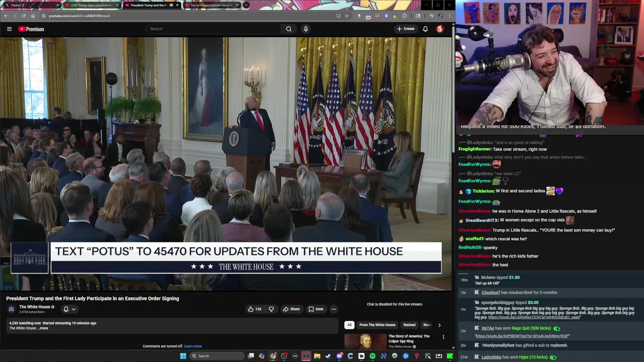Open The Story of America: The Culper Spy Ring

coord(409,338)
